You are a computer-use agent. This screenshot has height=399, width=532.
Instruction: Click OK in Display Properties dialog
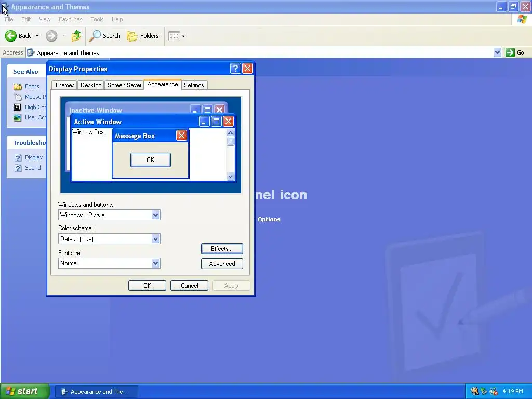[147, 286]
